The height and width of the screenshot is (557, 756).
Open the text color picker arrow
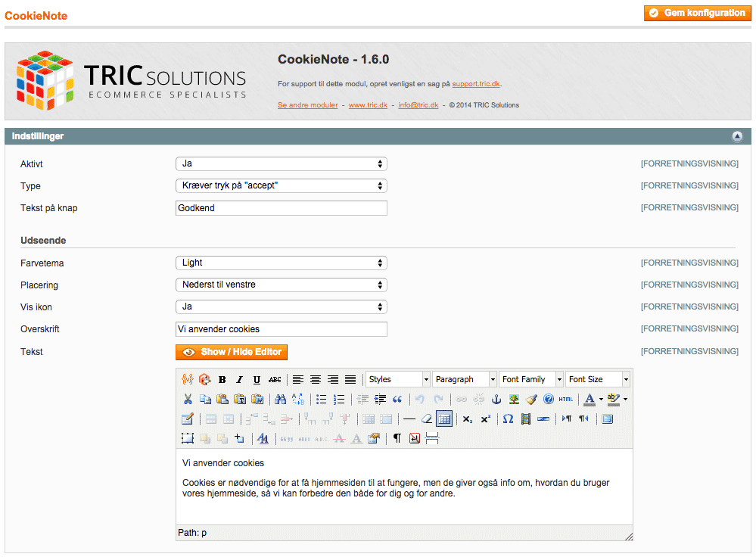click(x=601, y=399)
